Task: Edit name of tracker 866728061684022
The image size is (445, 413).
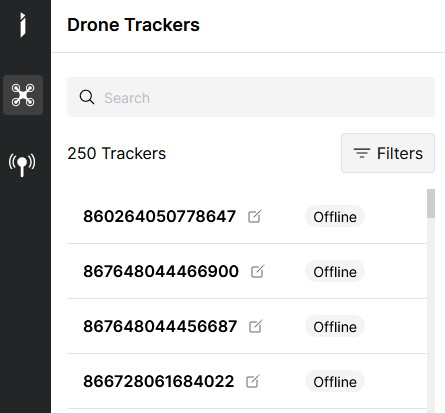Action: click(252, 381)
